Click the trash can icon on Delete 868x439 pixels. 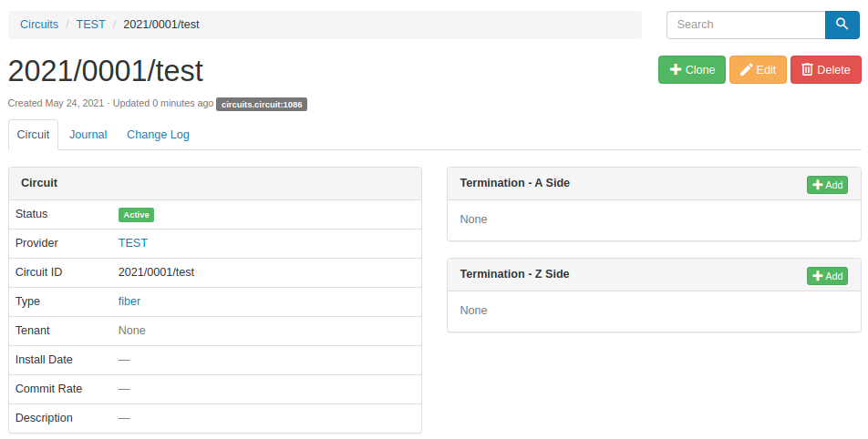pyautogui.click(x=807, y=69)
